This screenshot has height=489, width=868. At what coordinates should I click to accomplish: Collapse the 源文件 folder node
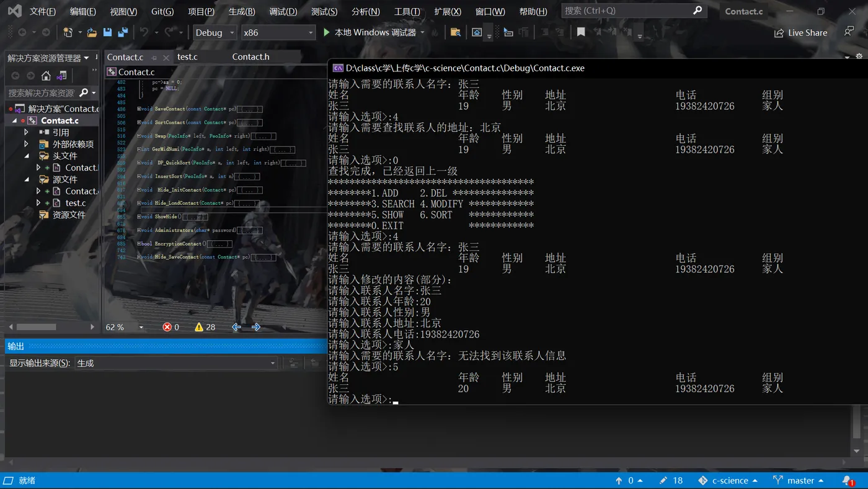pos(26,179)
